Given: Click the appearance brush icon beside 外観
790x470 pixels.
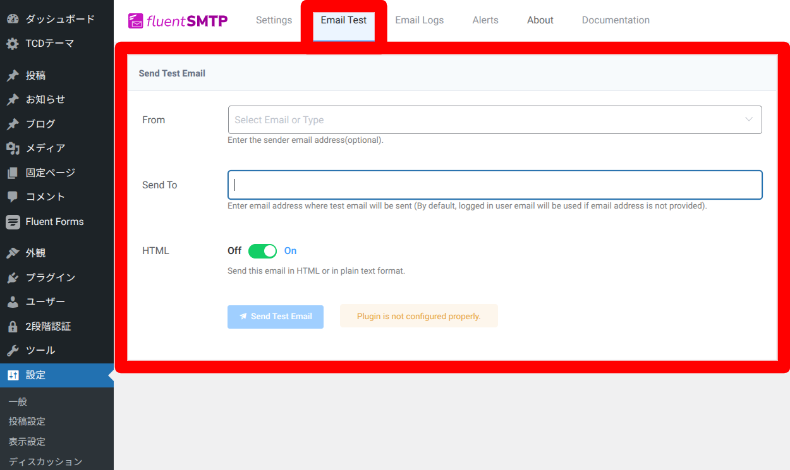Looking at the screenshot, I should [x=13, y=253].
